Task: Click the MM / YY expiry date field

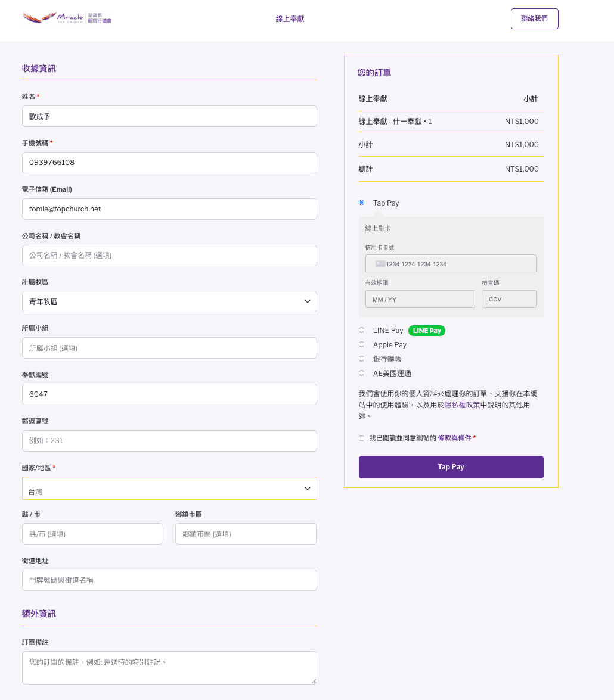Action: (x=420, y=299)
